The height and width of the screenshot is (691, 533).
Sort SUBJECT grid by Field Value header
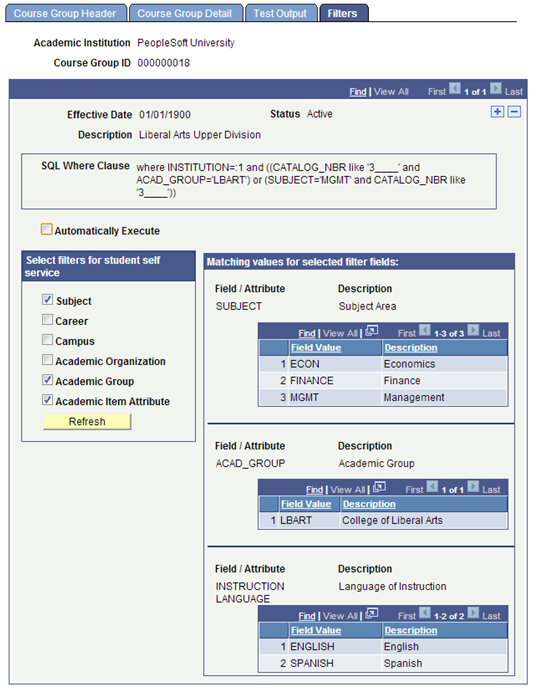(x=316, y=348)
